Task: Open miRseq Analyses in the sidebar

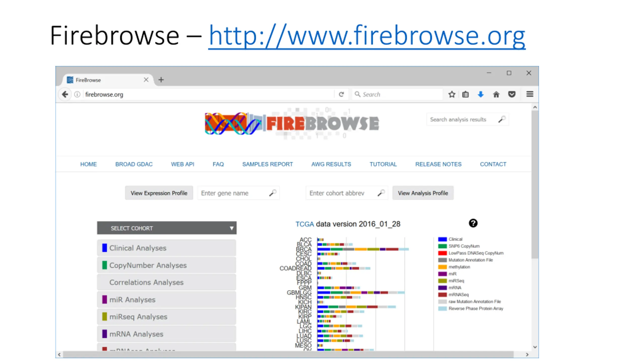Action: coord(167,317)
